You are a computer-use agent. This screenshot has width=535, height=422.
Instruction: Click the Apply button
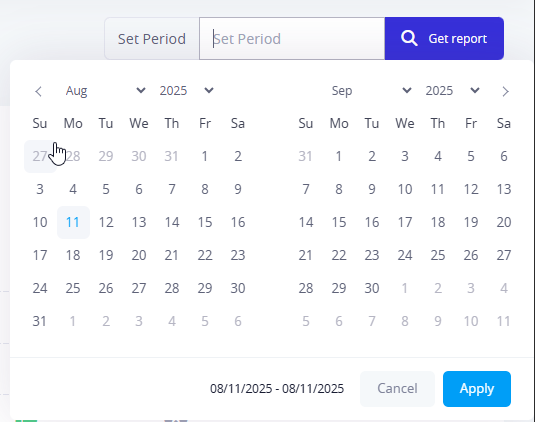pyautogui.click(x=477, y=389)
